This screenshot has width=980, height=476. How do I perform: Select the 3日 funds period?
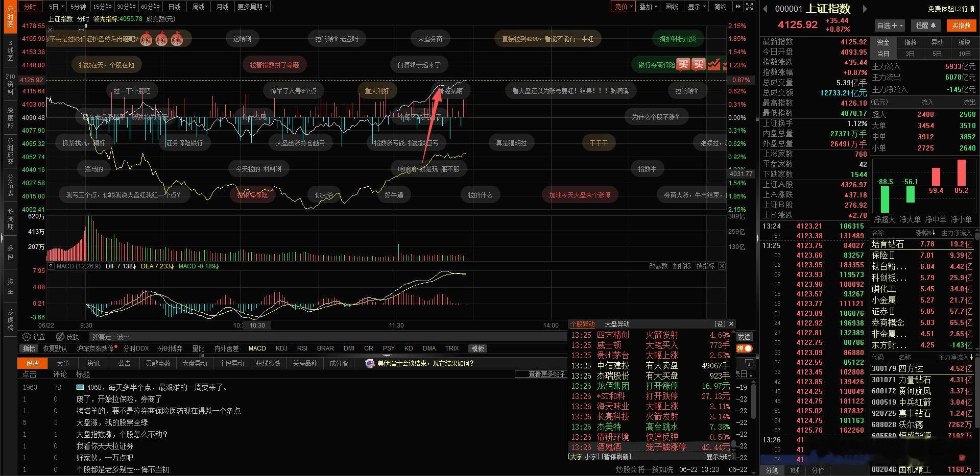910,54
